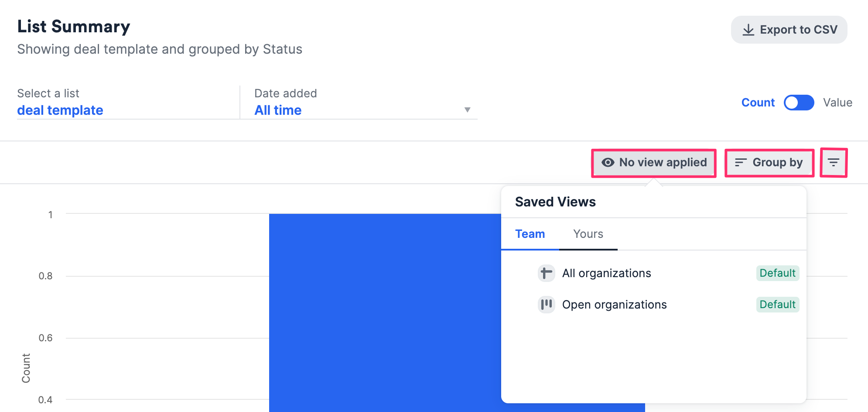Toggle the Count/Value switch to Value

tap(799, 103)
